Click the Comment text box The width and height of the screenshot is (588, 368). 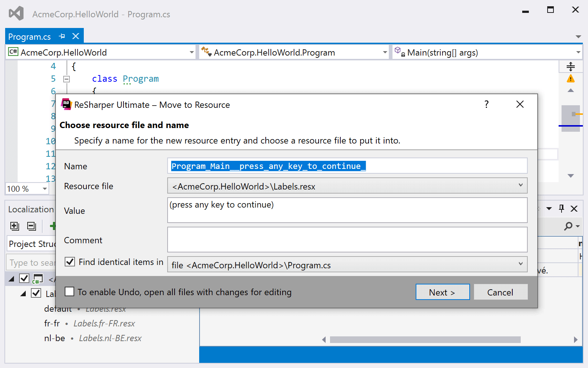click(x=347, y=240)
